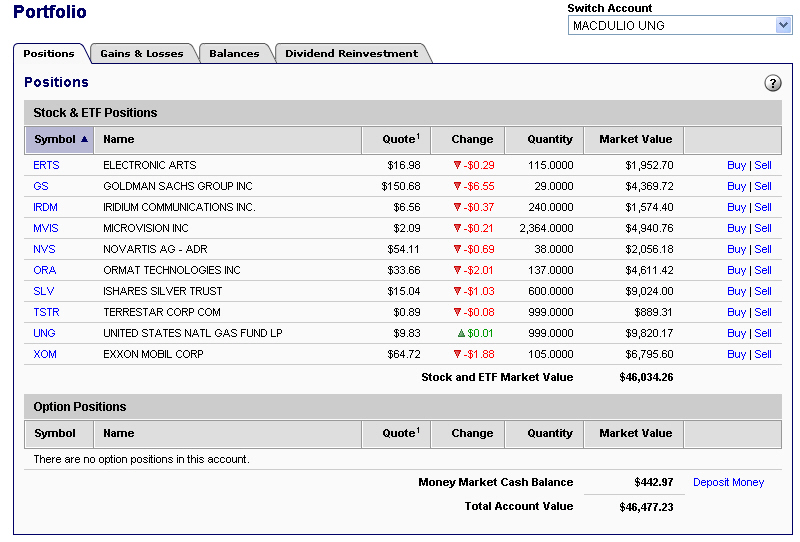This screenshot has width=800, height=542.
Task: Click Buy for Ormat Technologies
Action: [x=736, y=270]
